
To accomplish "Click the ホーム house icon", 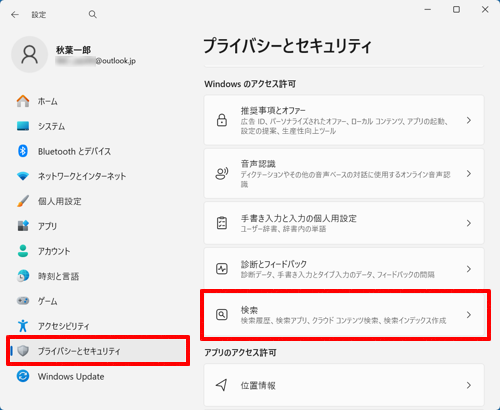I will tap(23, 101).
